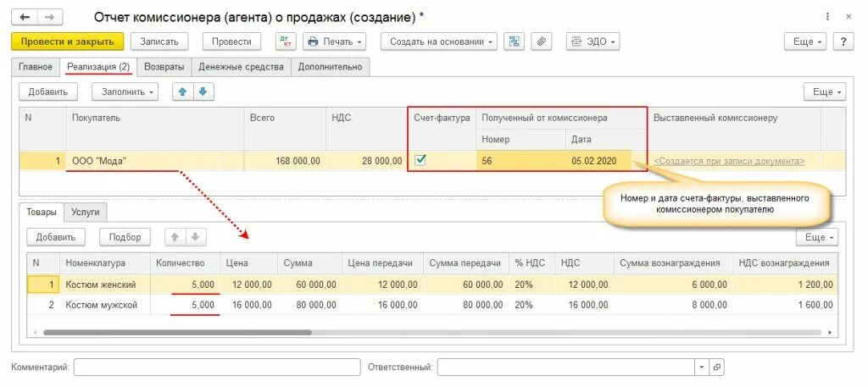Click the Записать button
The height and width of the screenshot is (387, 868).
coord(159,41)
